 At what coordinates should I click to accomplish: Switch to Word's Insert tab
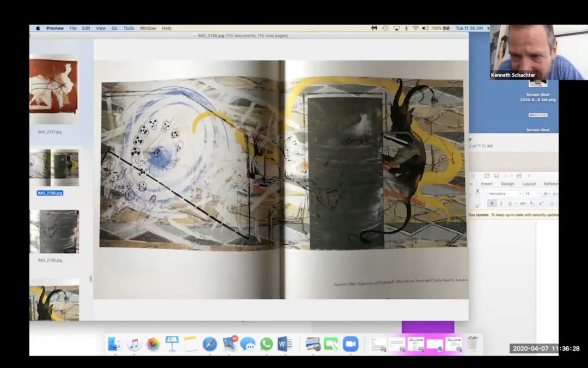click(x=486, y=184)
